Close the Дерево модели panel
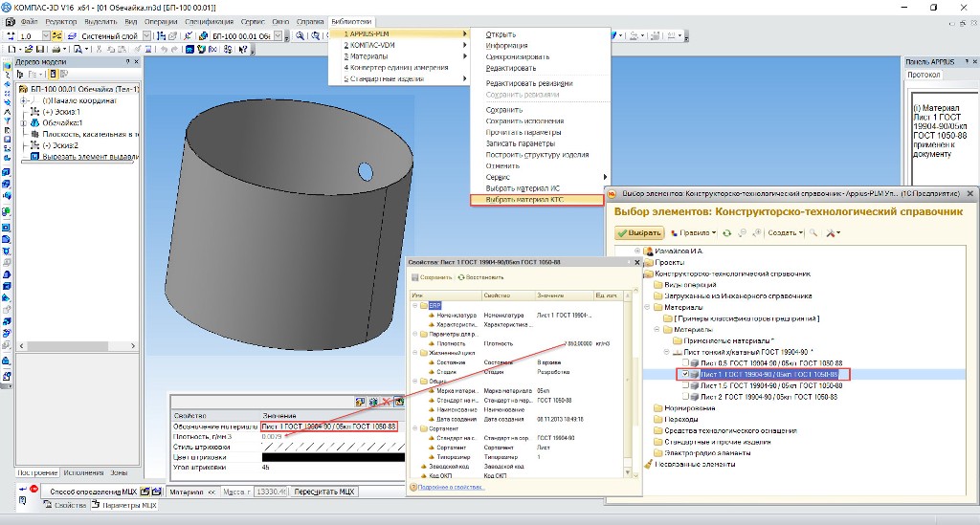Image resolution: width=980 pixels, height=525 pixels. coord(136,62)
